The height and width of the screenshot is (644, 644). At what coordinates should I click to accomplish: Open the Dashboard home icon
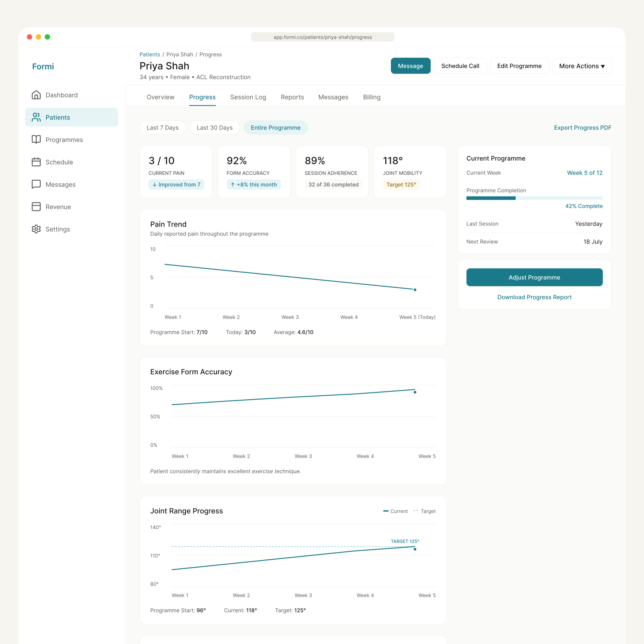(36, 95)
